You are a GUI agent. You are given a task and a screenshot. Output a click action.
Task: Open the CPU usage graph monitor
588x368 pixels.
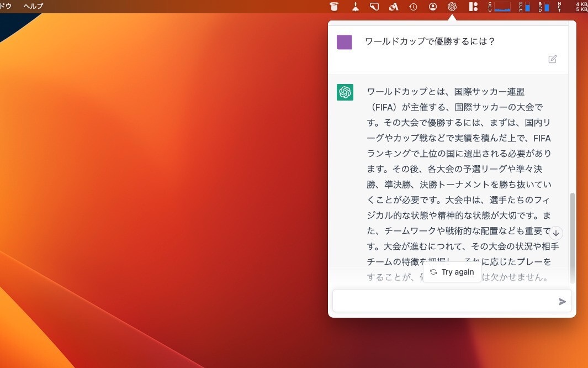[x=499, y=7]
